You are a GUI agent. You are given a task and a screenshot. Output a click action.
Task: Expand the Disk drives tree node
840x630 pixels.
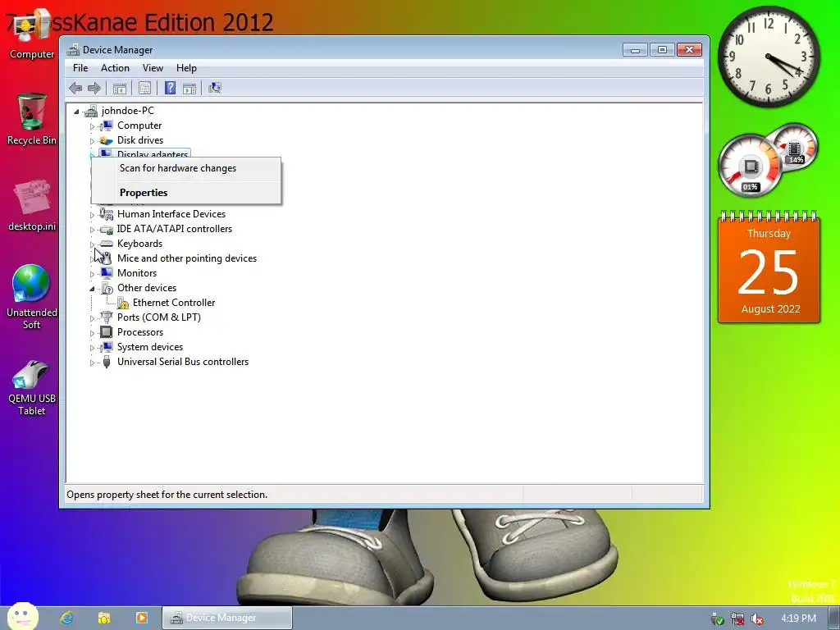point(92,141)
